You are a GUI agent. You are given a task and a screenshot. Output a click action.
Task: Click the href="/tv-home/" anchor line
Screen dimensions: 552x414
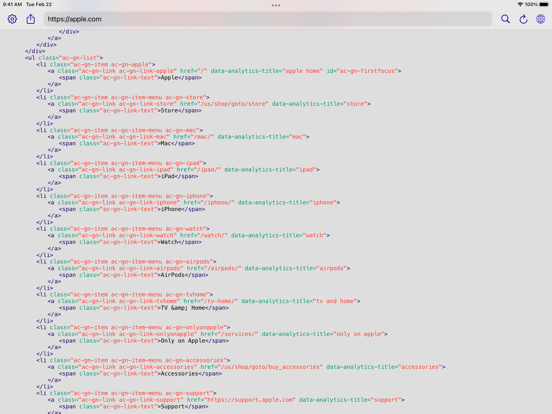(204, 301)
